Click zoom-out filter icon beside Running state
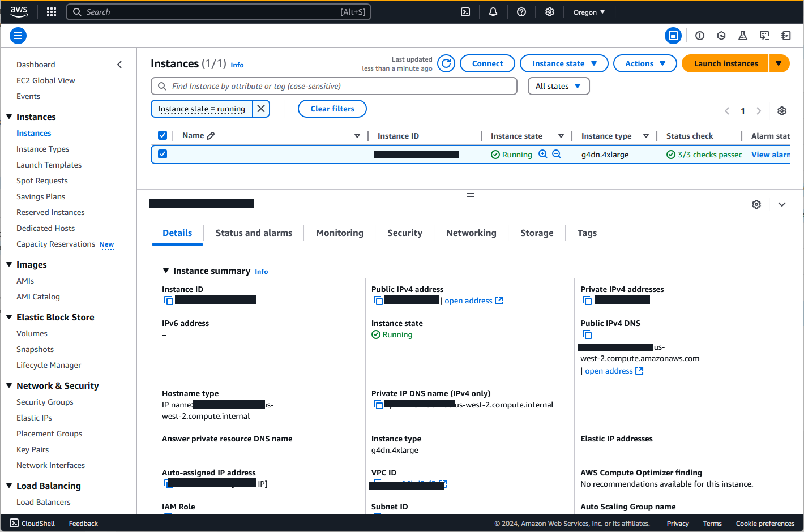This screenshot has height=532, width=804. (557, 154)
